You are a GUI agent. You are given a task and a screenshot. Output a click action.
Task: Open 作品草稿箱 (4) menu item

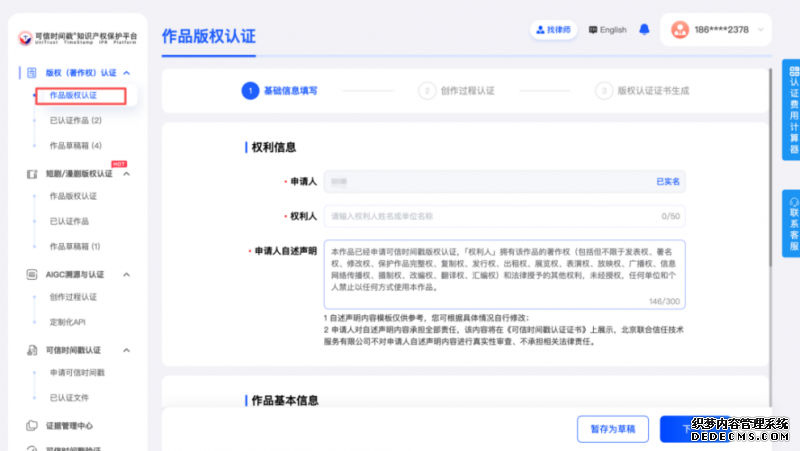[x=75, y=145]
